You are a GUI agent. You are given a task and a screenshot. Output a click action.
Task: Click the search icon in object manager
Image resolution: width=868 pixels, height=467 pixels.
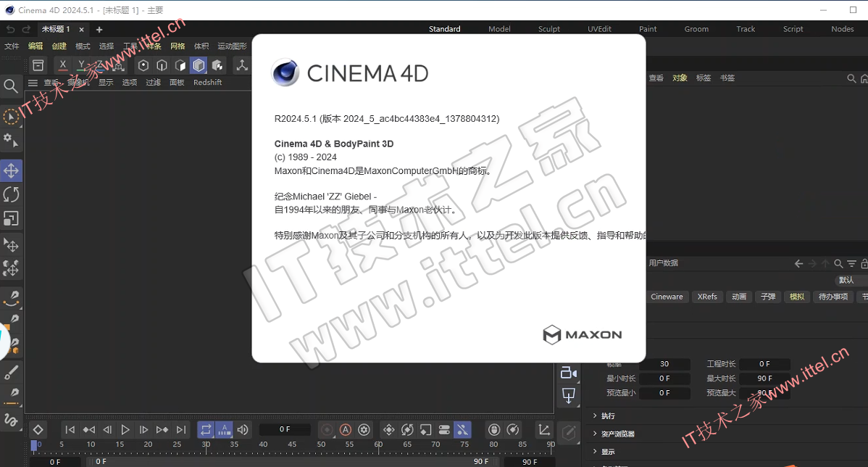(851, 78)
